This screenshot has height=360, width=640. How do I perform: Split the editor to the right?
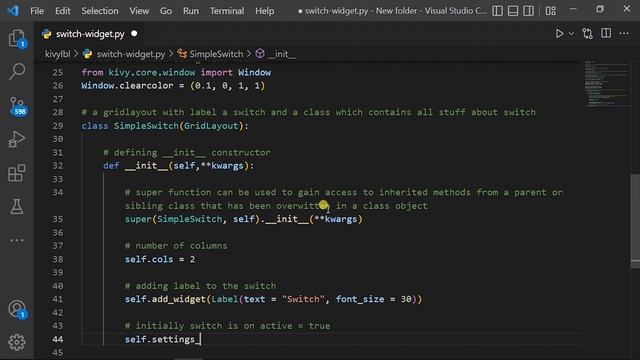tap(606, 33)
